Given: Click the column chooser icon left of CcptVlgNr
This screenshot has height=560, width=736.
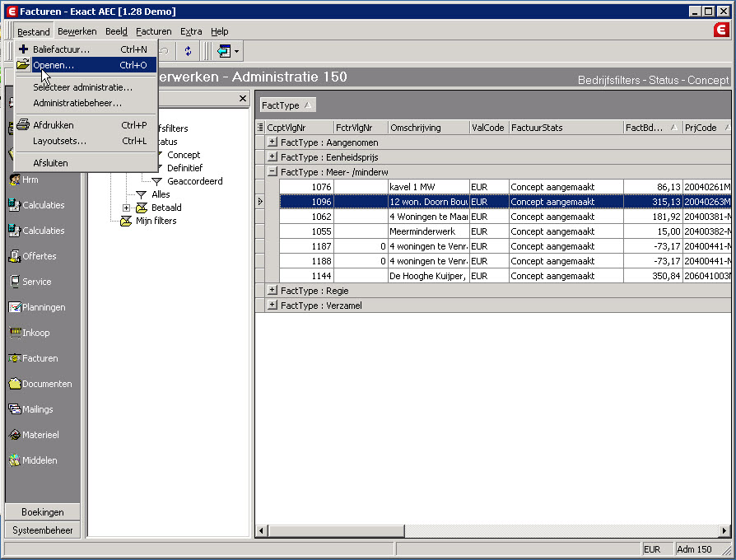Looking at the screenshot, I should (260, 127).
